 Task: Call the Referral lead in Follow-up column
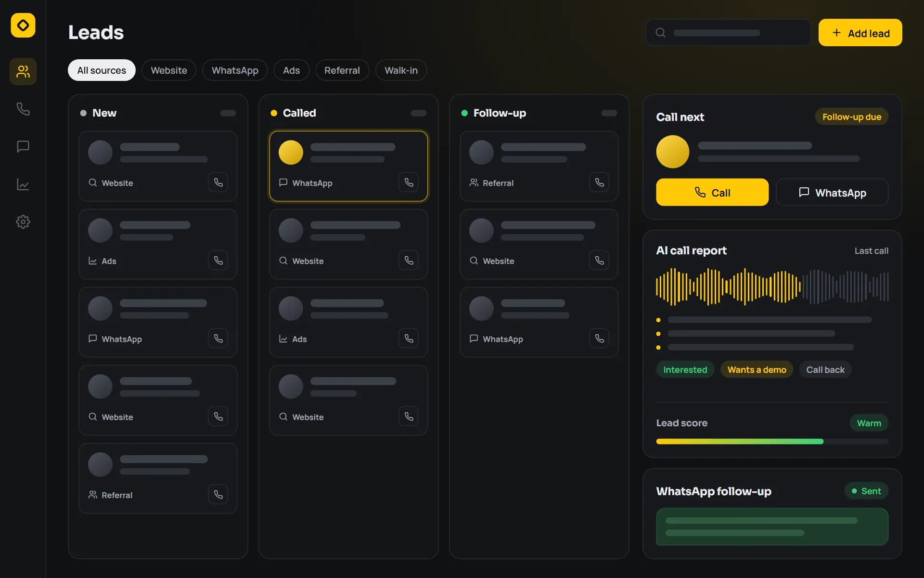[x=599, y=183]
